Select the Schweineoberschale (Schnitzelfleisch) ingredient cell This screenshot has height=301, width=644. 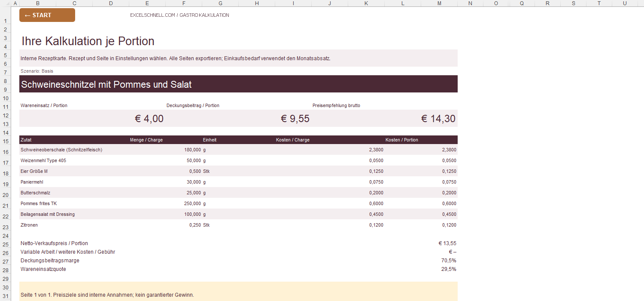pos(61,150)
